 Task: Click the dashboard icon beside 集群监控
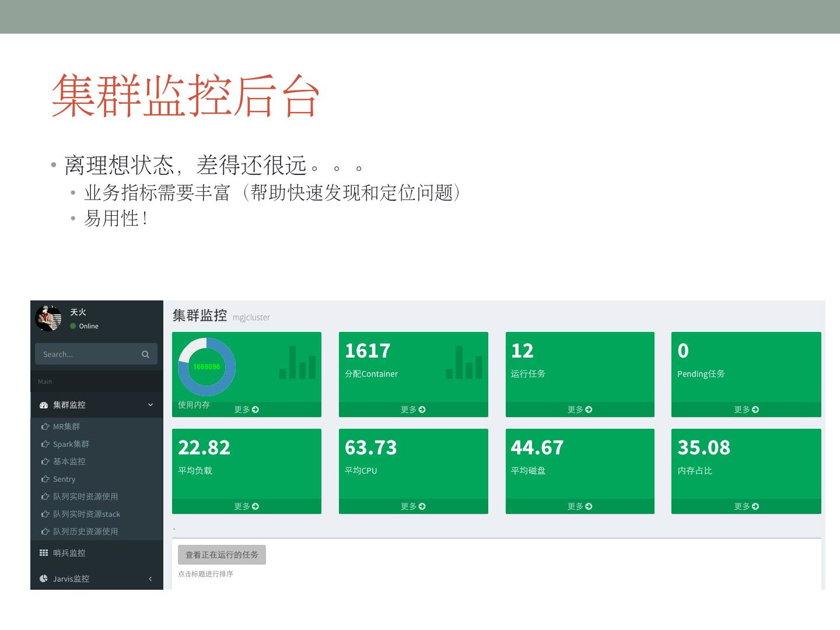44,405
